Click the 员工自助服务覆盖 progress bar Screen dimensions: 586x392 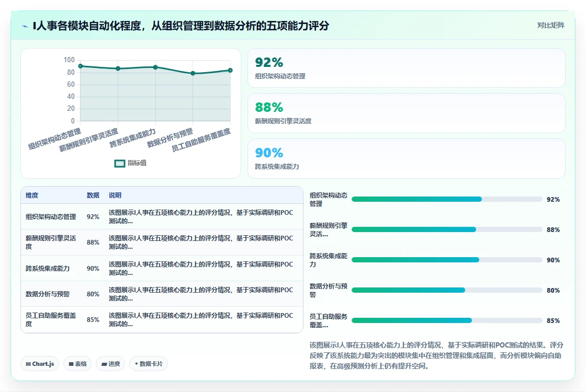(x=447, y=320)
